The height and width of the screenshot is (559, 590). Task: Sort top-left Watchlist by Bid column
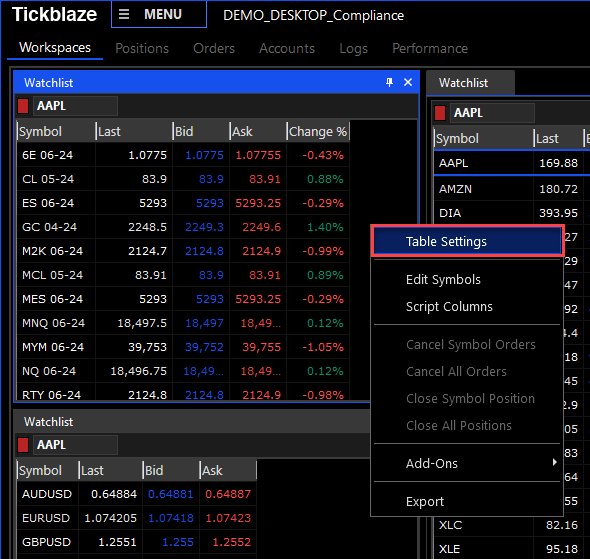point(201,132)
